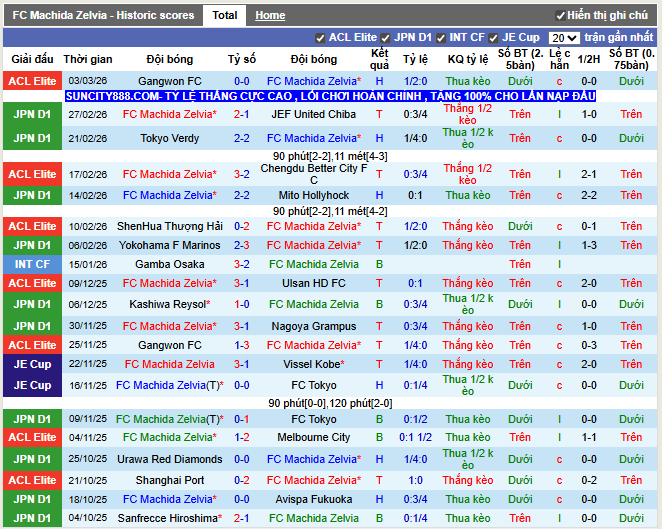Viewport: 662px width, 529px height.
Task: Click the 0:1 1/2 odds in Melbourne City row
Action: (415, 437)
